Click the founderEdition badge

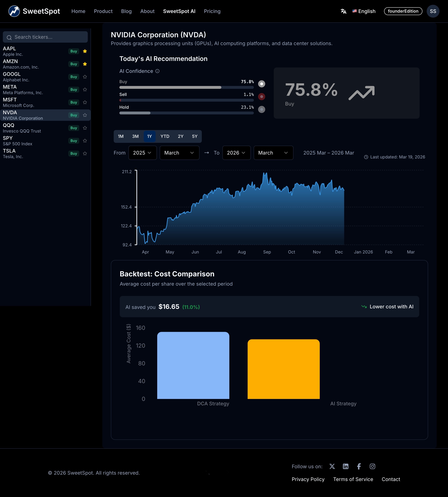pyautogui.click(x=403, y=11)
